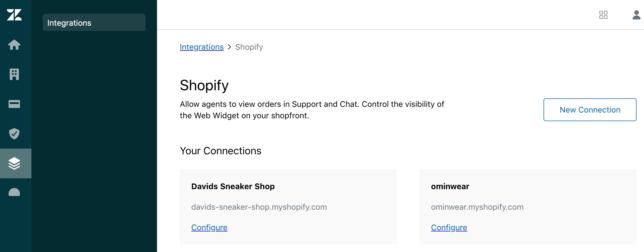
Task: Configure Davids Sneaker Shop connection
Action: pyautogui.click(x=209, y=227)
